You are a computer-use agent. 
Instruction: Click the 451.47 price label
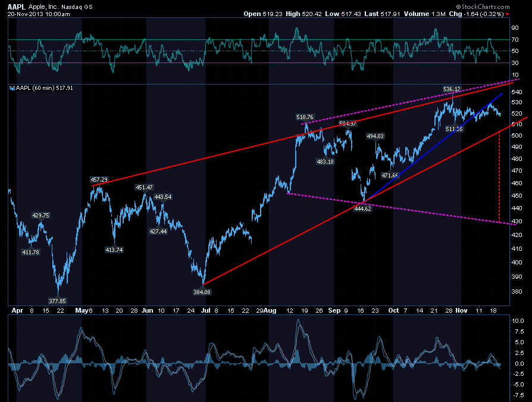(144, 188)
